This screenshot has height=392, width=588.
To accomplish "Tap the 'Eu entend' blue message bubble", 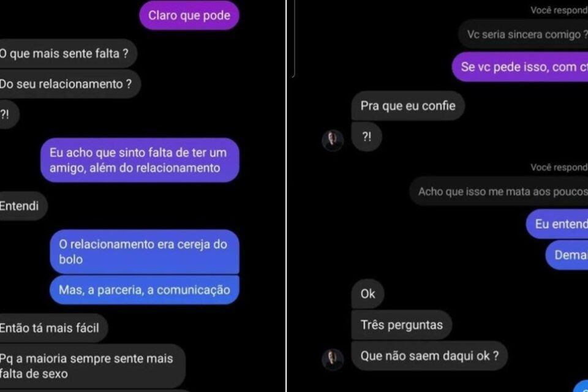I will tap(557, 224).
